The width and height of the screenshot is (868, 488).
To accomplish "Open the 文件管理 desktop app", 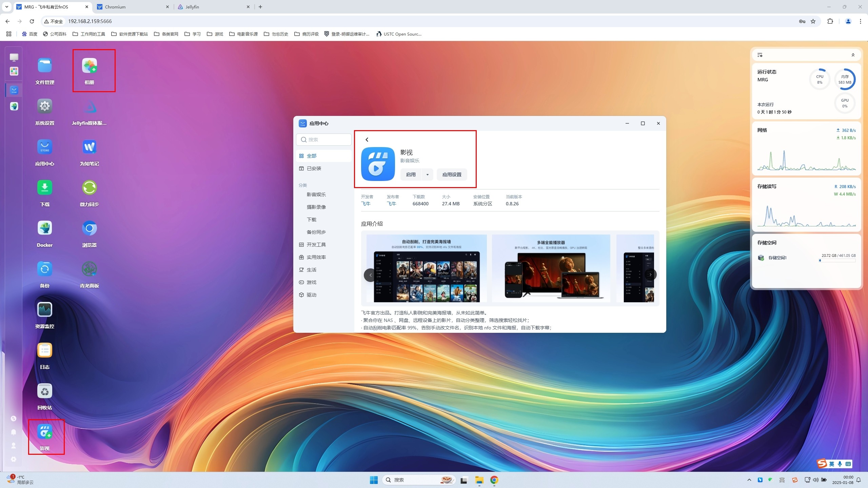I will (x=44, y=66).
